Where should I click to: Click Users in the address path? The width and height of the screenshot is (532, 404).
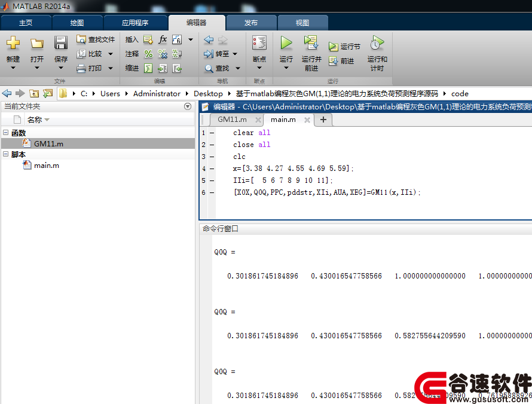pos(110,94)
